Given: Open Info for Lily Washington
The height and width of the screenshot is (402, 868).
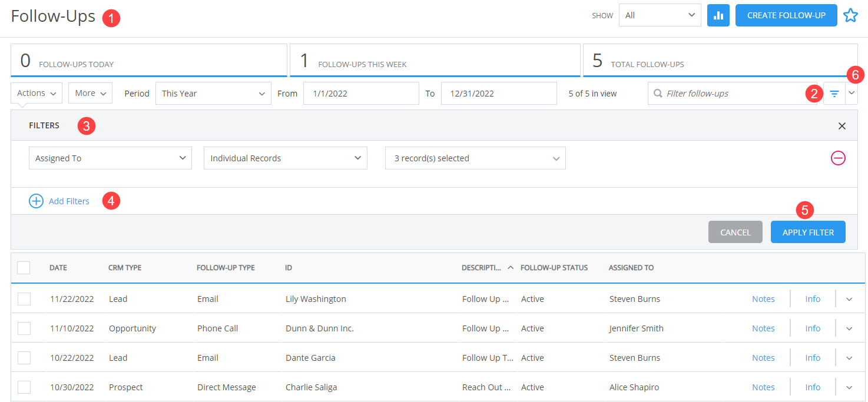Looking at the screenshot, I should coord(813,299).
